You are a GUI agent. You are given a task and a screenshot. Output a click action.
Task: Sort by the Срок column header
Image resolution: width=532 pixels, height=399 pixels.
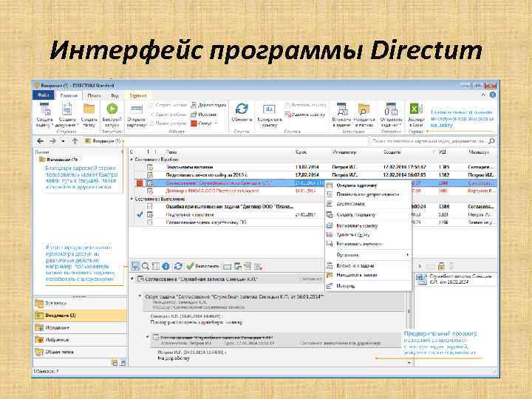tap(301, 152)
